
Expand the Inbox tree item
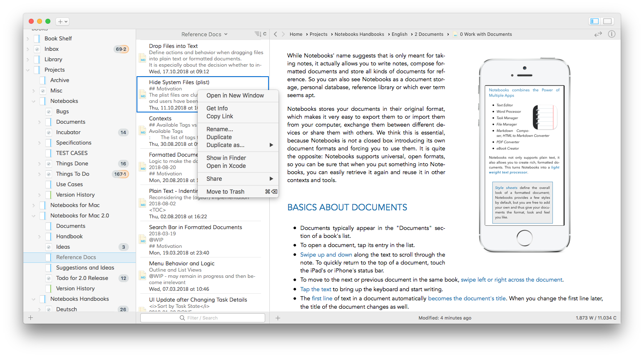point(28,49)
